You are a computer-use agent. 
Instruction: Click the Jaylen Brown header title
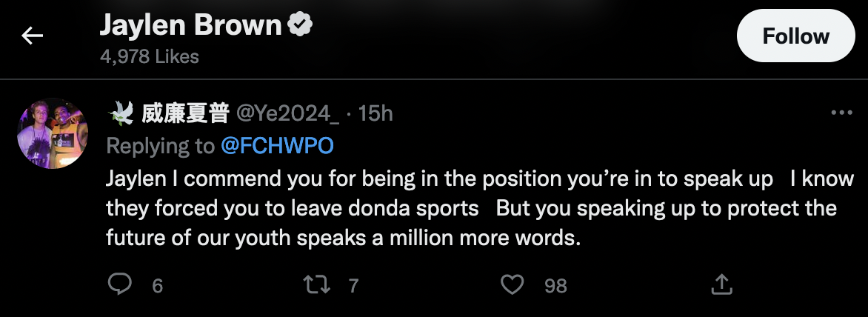(x=191, y=26)
